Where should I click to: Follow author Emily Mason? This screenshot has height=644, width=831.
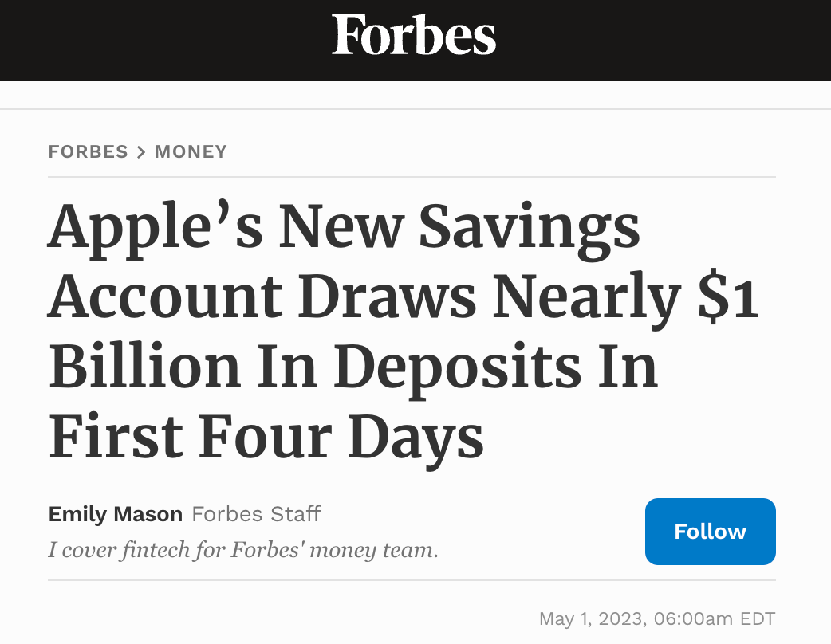[710, 532]
